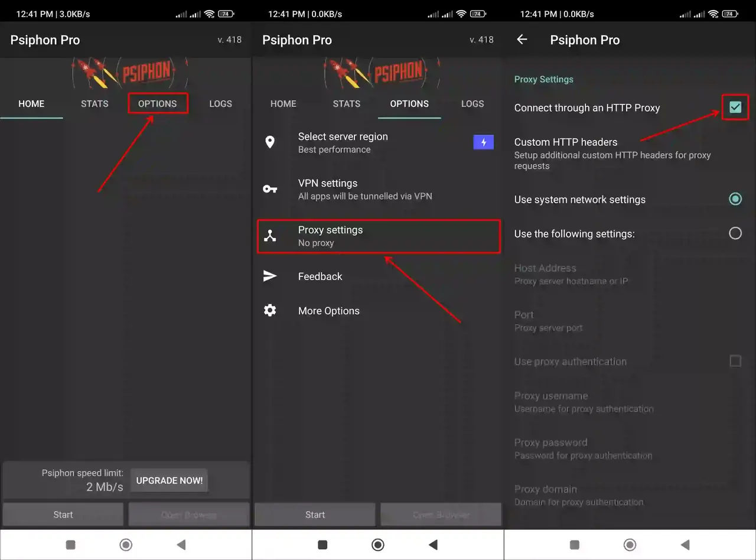The width and height of the screenshot is (756, 560).
Task: Tap home circle button in left screen
Action: pos(126,545)
